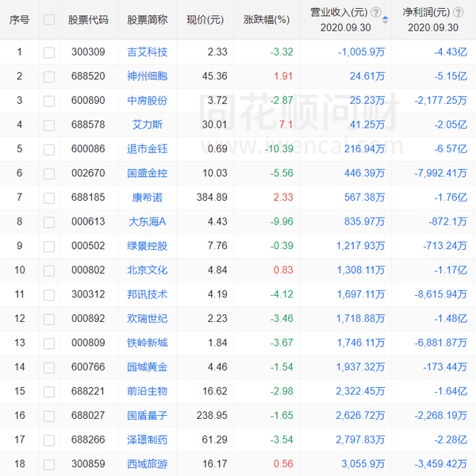
Task: Click revenue value 3,055.9万
Action: point(363,464)
